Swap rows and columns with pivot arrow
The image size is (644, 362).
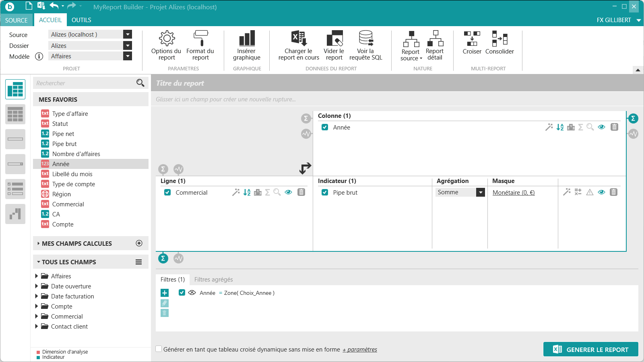coord(305,168)
